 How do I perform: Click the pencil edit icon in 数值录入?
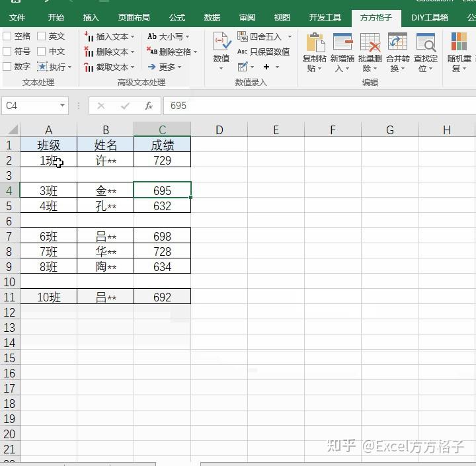(x=243, y=67)
